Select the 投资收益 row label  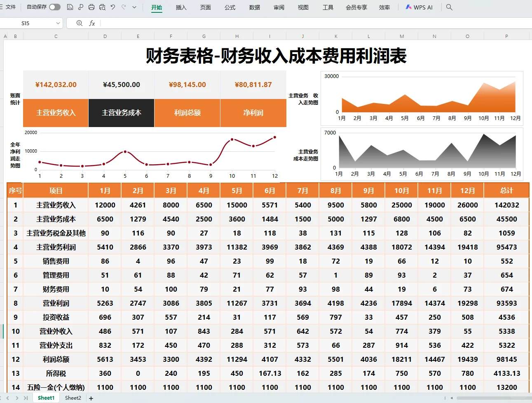point(56,317)
